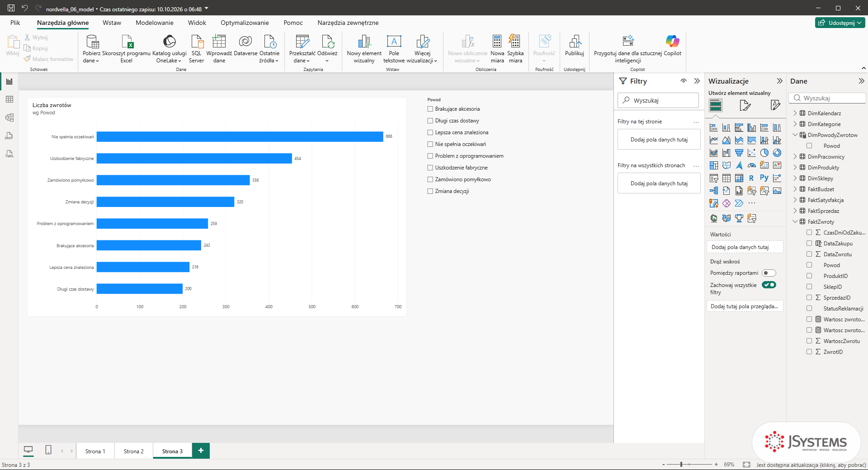The image size is (868, 470).
Task: Check Długi czas dostawy in slicer
Action: (x=430, y=121)
